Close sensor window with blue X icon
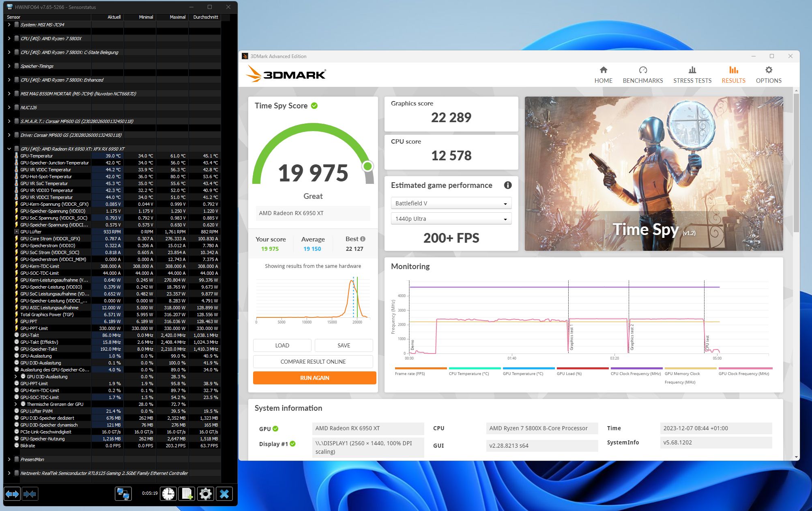The width and height of the screenshot is (812, 511). pyautogui.click(x=224, y=494)
